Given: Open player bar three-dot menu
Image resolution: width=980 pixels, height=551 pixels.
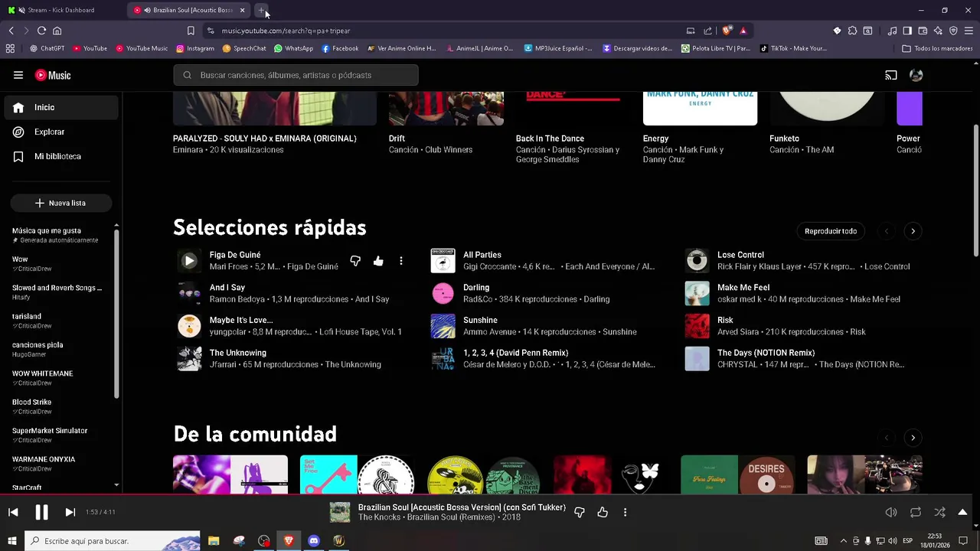Looking at the screenshot, I should [x=625, y=512].
